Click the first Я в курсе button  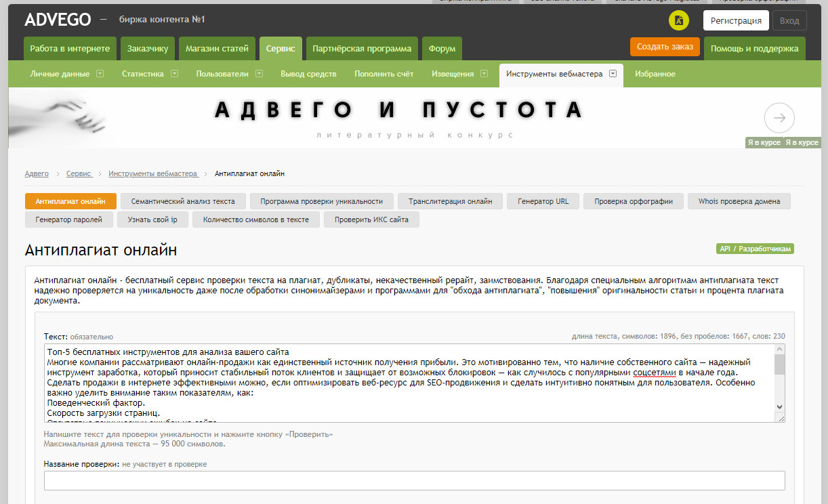pyautogui.click(x=764, y=142)
